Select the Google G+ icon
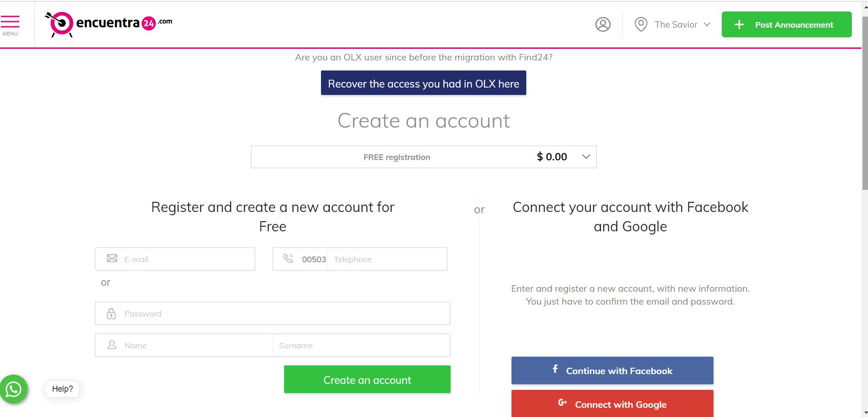 (x=562, y=403)
